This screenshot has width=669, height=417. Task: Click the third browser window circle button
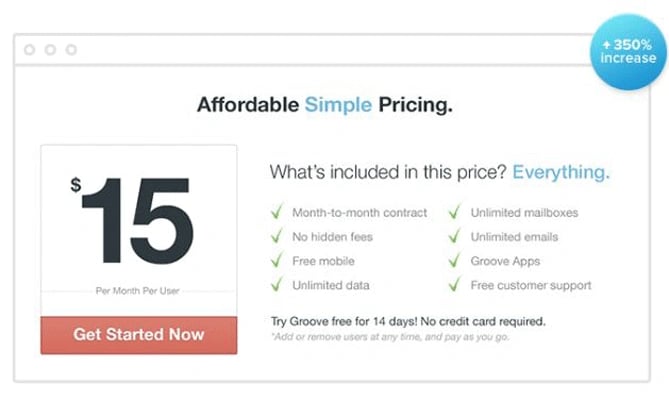click(x=70, y=50)
